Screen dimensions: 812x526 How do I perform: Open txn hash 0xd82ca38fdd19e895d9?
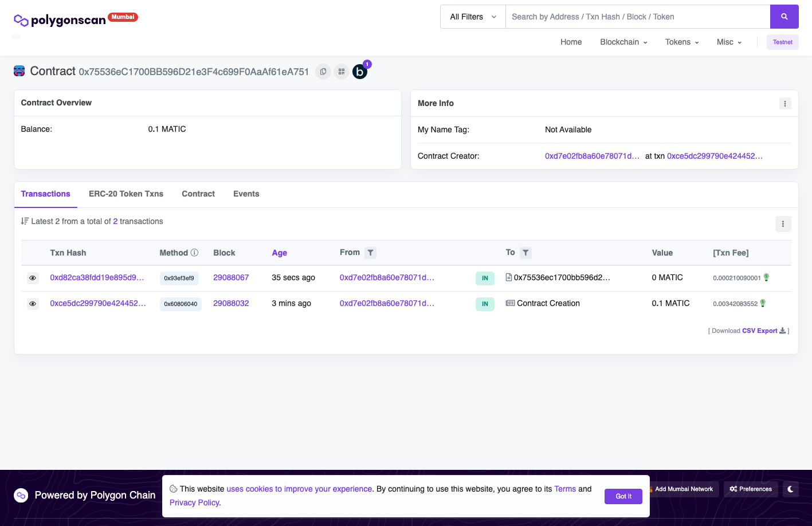pos(97,277)
